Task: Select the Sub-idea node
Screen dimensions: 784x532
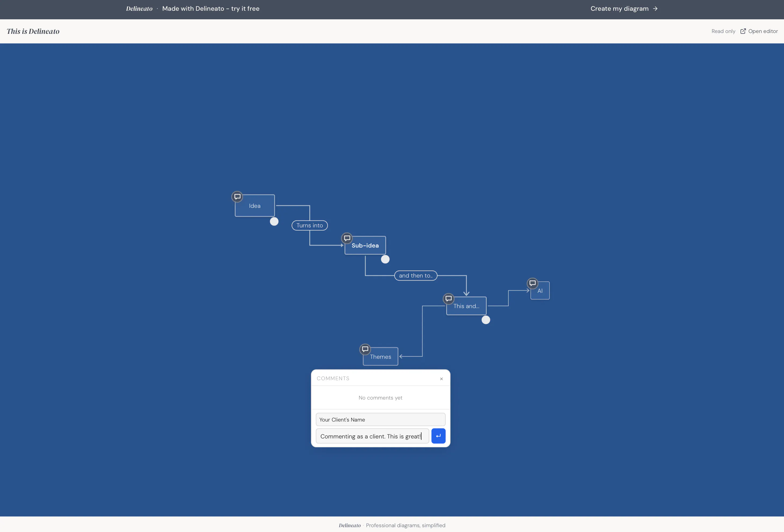Action: [365, 245]
